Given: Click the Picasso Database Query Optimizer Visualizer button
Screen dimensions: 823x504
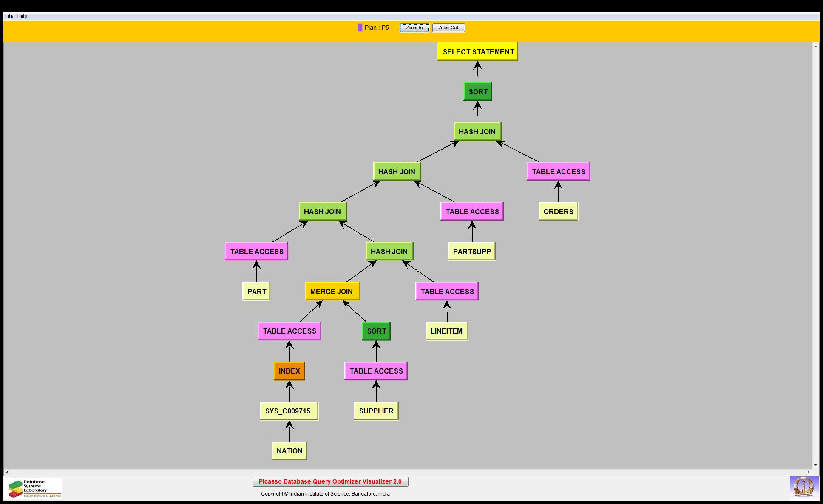Looking at the screenshot, I should click(330, 481).
